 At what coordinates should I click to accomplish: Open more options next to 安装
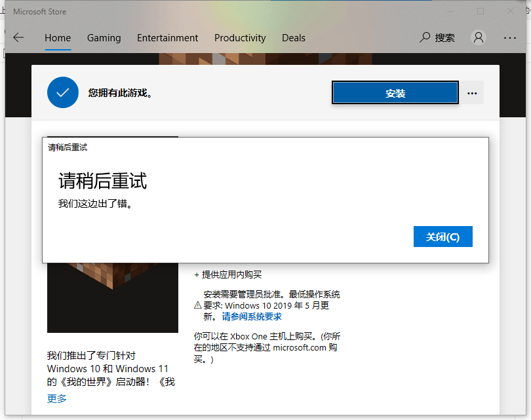pos(472,93)
